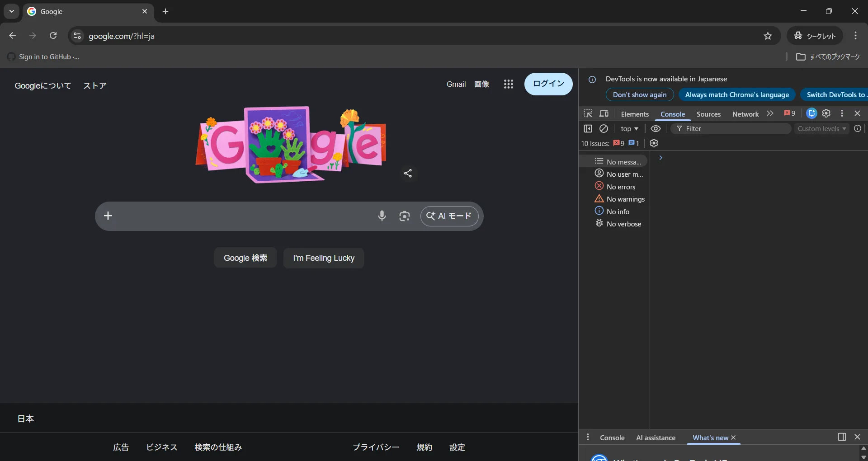
Task: Toggle device toolbar in DevTools
Action: [x=604, y=113]
